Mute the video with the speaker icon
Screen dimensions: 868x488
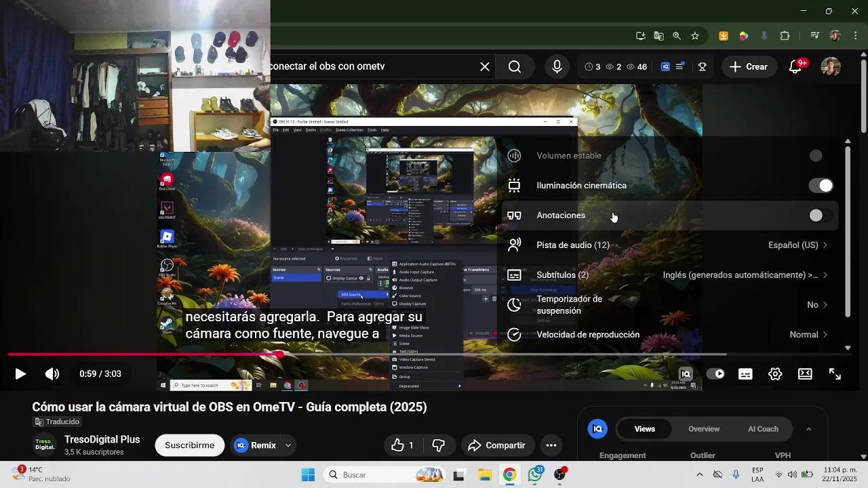click(x=52, y=373)
